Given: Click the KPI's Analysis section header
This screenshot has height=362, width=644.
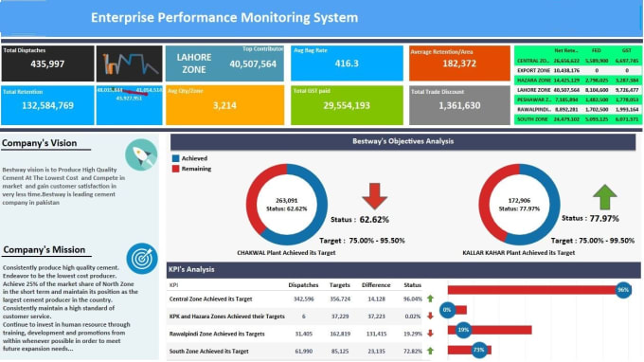Looking at the screenshot, I should (x=403, y=269).
